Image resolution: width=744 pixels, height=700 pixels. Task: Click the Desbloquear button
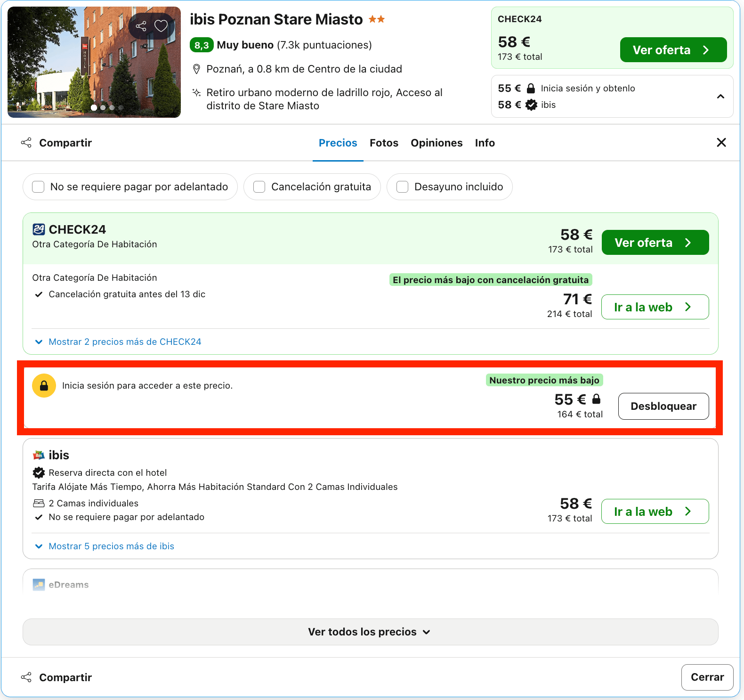pos(663,406)
